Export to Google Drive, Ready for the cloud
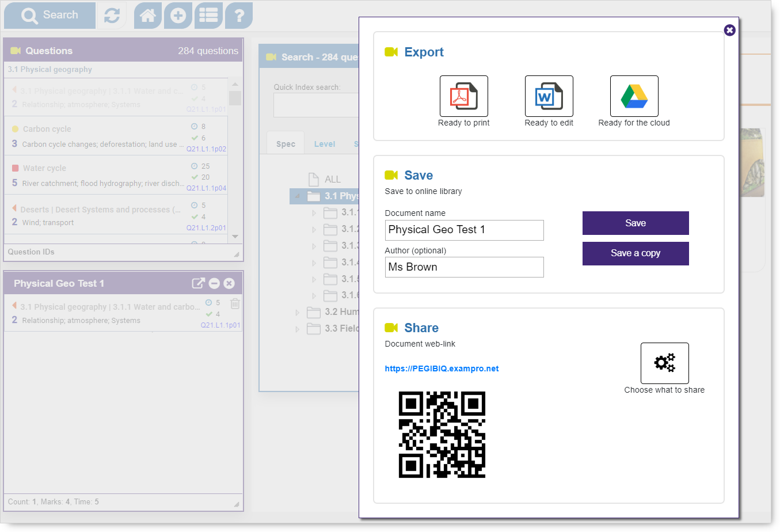Image resolution: width=780 pixels, height=532 pixels. coord(634,96)
